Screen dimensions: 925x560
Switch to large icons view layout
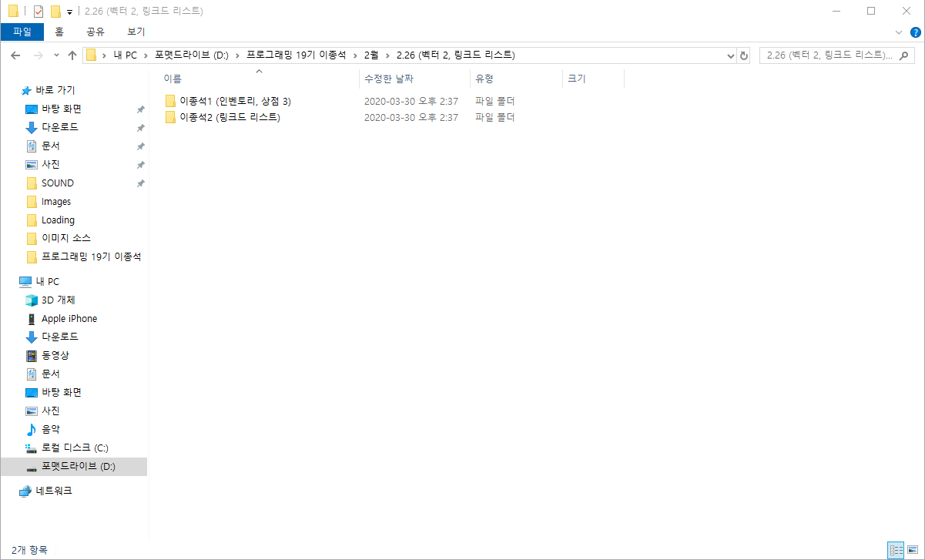[913, 549]
